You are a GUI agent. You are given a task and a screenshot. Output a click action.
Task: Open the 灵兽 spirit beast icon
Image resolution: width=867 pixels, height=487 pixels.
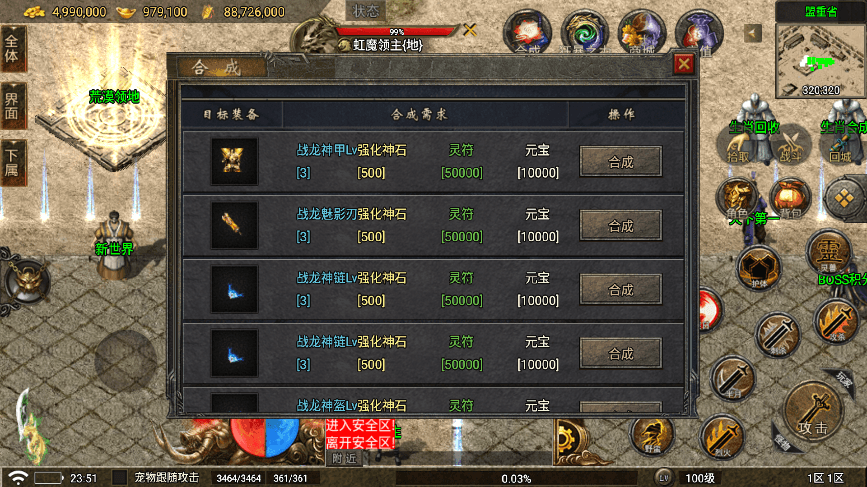click(x=828, y=253)
